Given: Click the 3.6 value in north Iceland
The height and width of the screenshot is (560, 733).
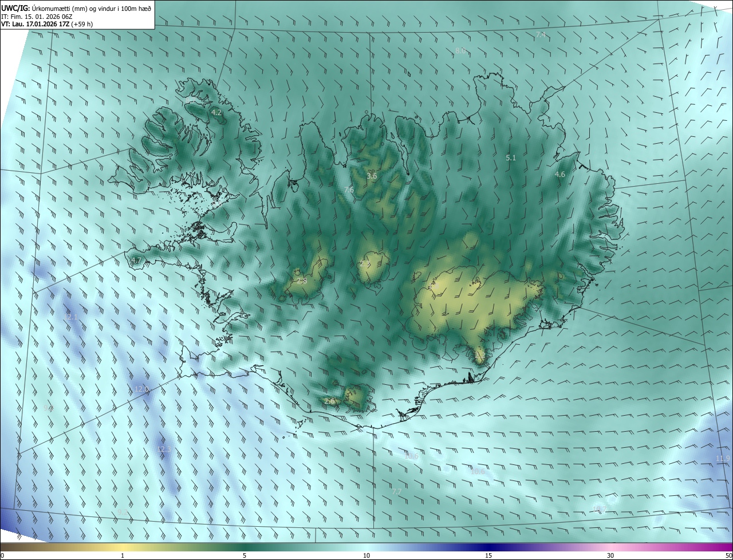Looking at the screenshot, I should (372, 176).
